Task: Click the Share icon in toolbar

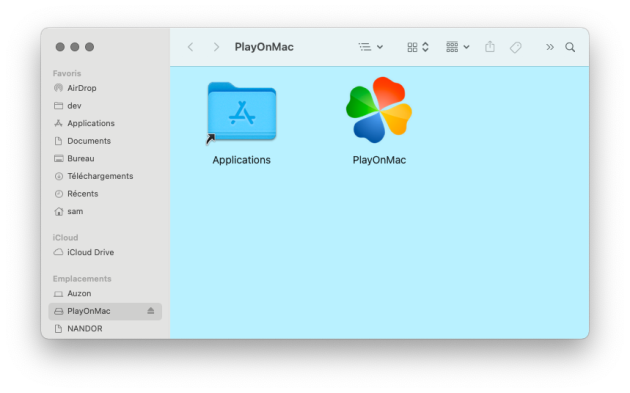Action: (x=490, y=47)
